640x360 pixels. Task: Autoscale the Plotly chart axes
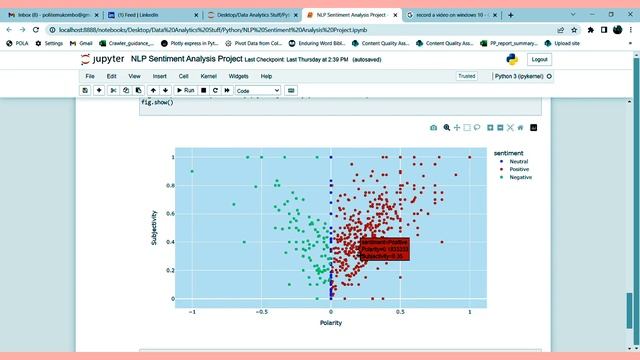click(x=510, y=128)
